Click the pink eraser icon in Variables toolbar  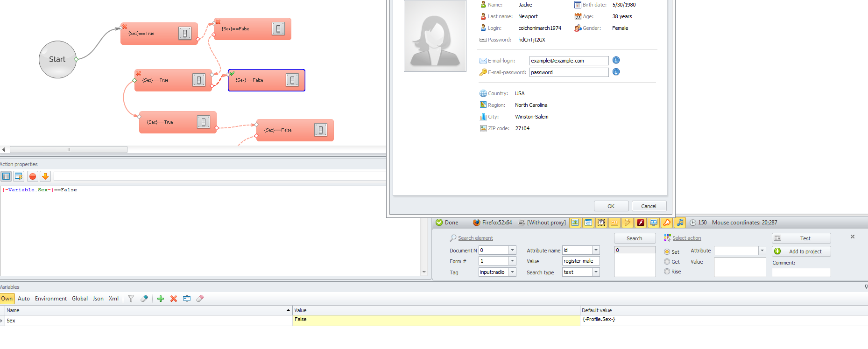coord(200,299)
